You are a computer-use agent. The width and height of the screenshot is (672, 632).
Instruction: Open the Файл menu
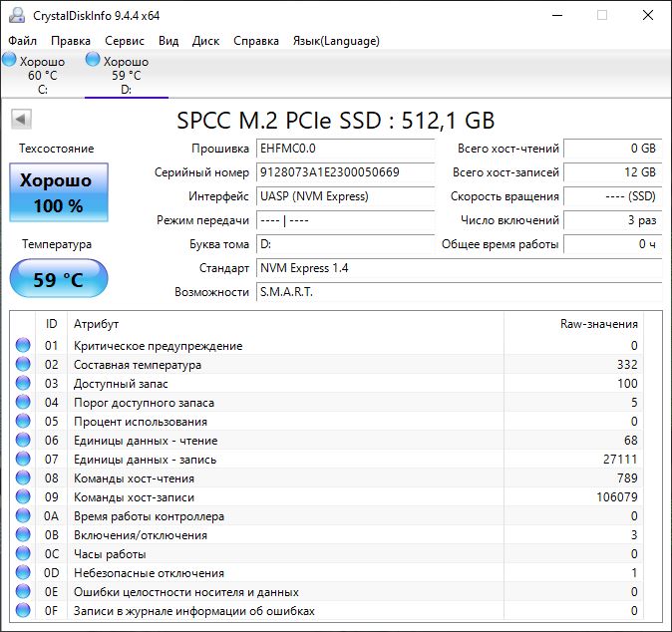click(22, 41)
